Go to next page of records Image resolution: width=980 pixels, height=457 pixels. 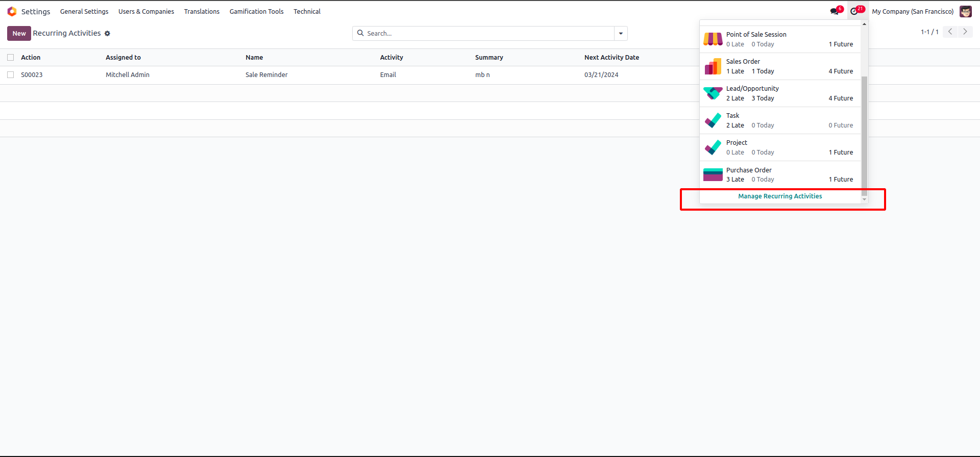pyautogui.click(x=965, y=32)
